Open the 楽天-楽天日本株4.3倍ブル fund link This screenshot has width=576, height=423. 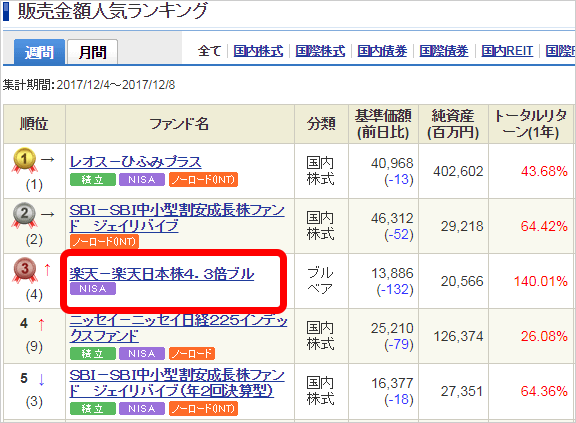[x=162, y=274]
